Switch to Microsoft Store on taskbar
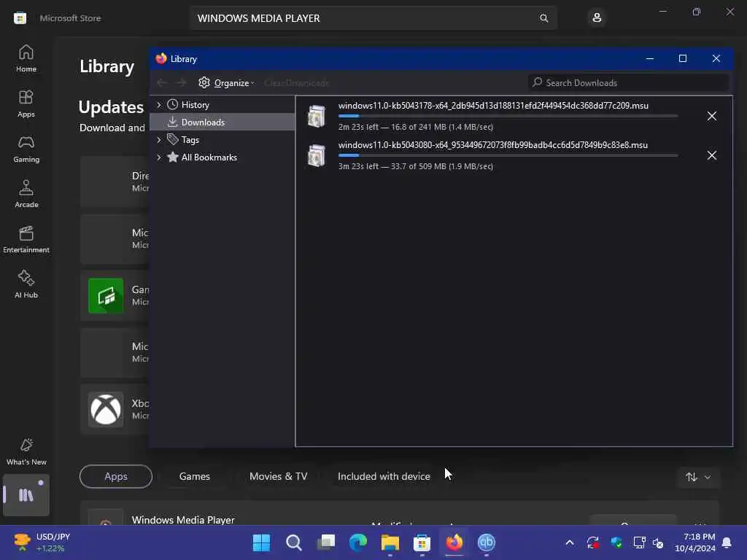 click(x=422, y=542)
